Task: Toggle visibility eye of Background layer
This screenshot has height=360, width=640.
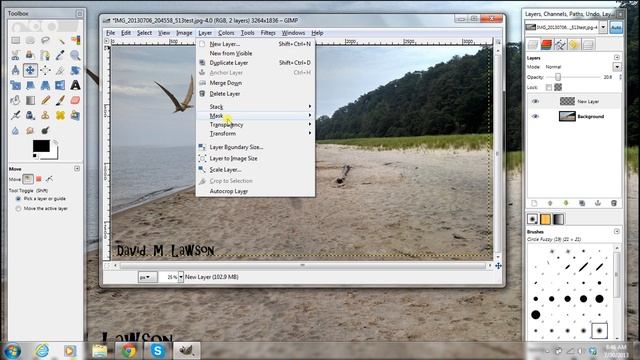Action: point(535,116)
